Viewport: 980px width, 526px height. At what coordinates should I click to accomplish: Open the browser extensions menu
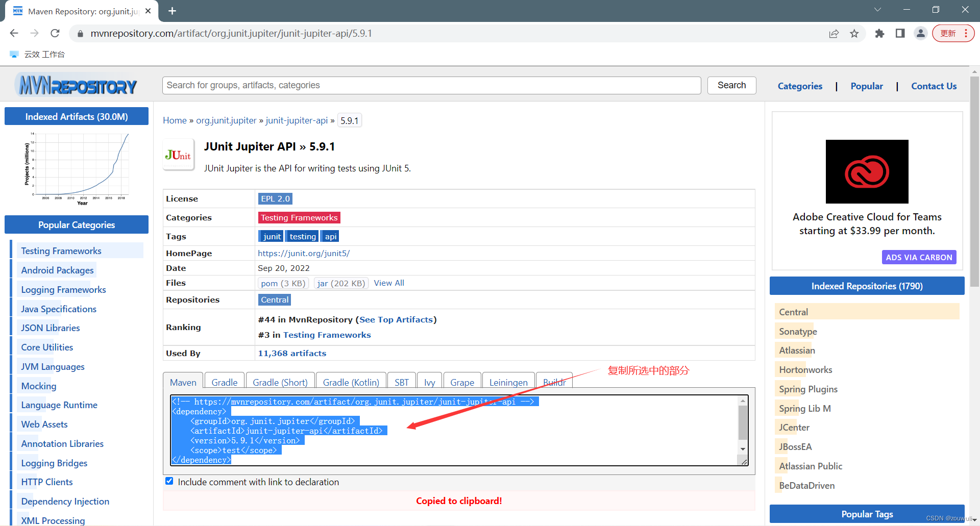(x=879, y=33)
